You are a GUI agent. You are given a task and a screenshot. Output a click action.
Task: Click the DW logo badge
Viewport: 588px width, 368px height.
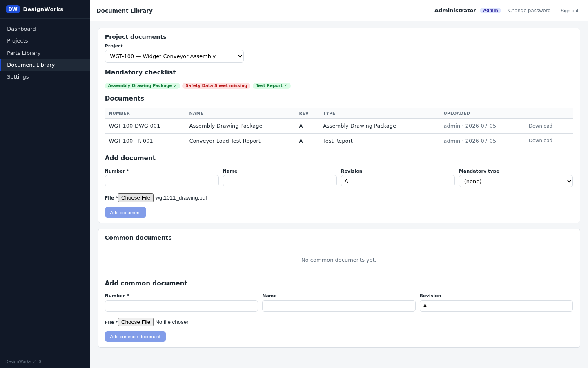13,9
